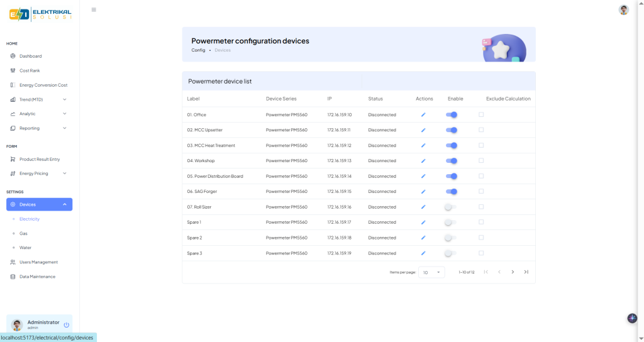The width and height of the screenshot is (644, 342).
Task: Click the edit pencil for 01. Office
Action: click(423, 115)
